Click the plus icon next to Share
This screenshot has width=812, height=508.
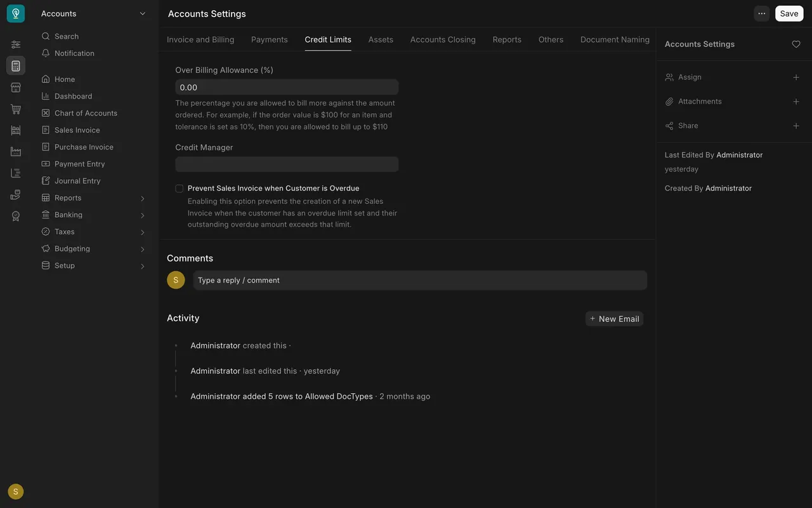pos(796,126)
